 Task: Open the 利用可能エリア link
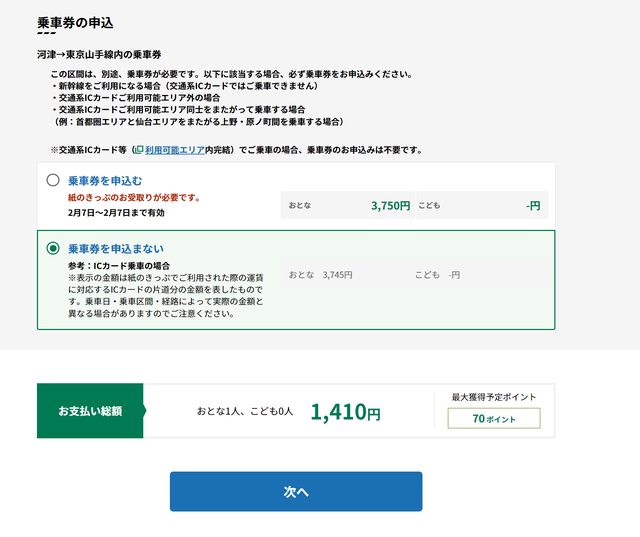[x=174, y=149]
